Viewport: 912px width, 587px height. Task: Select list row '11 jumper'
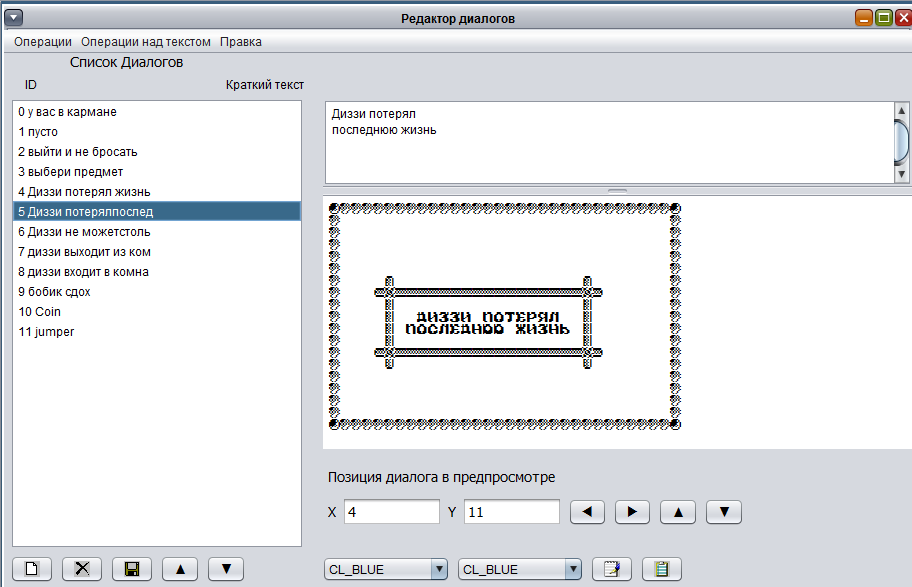click(156, 332)
